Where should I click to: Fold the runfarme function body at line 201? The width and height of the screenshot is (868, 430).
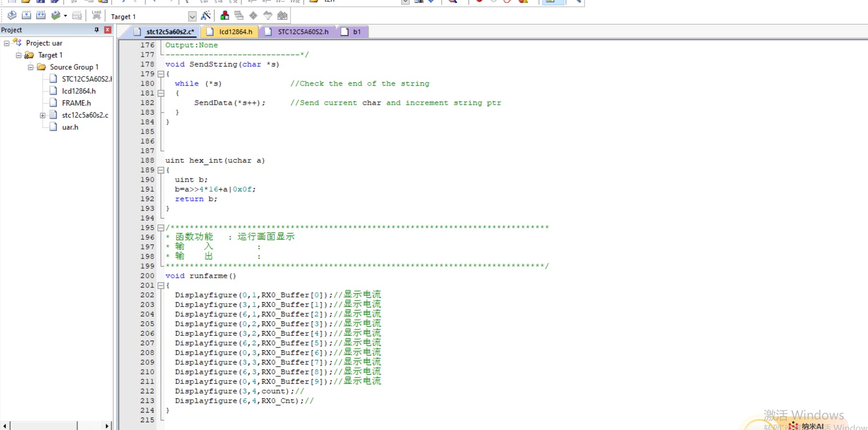point(161,285)
